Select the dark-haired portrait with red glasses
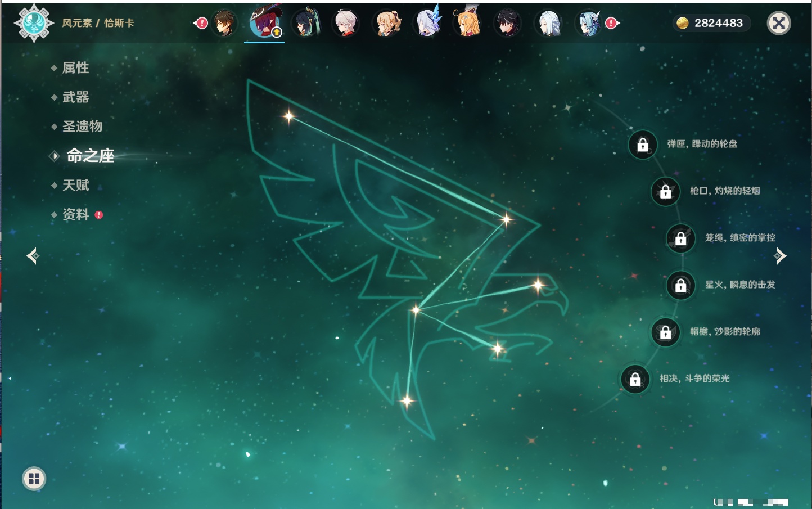Image resolution: width=812 pixels, height=509 pixels. tap(306, 23)
